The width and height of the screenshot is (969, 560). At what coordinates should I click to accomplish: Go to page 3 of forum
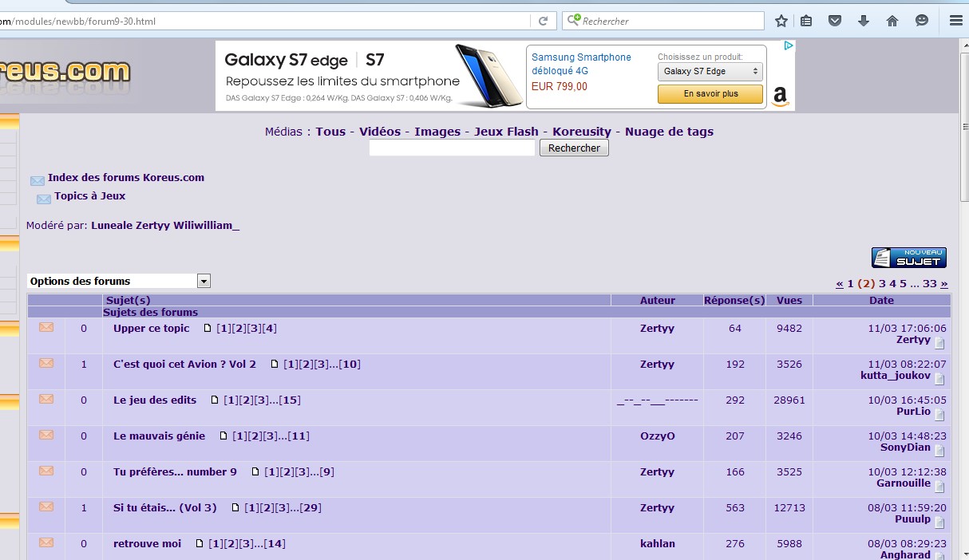[882, 283]
